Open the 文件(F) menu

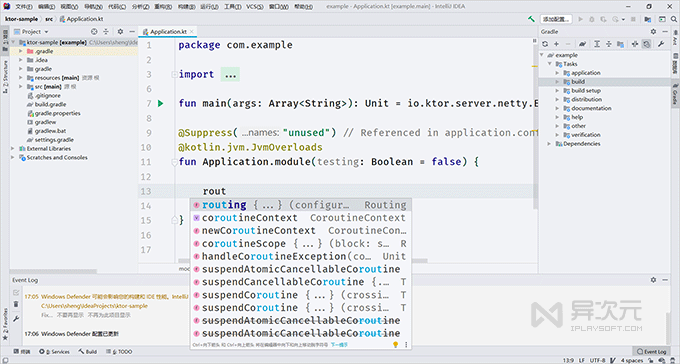pos(24,7)
